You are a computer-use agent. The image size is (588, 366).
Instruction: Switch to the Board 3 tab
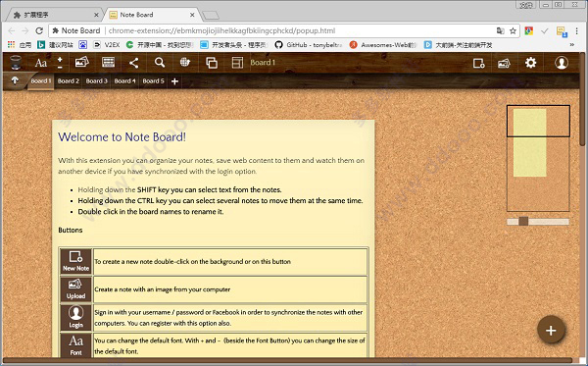96,81
